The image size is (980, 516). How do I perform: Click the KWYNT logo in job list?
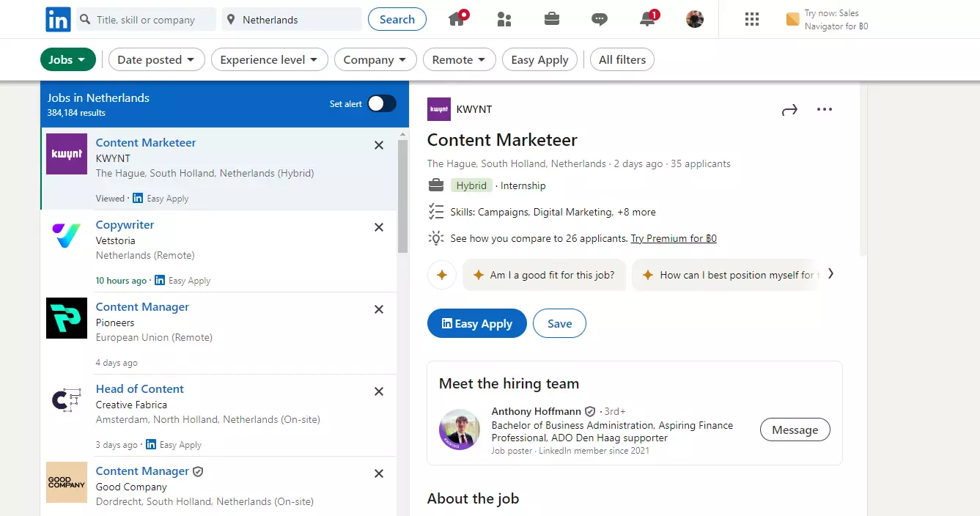tap(67, 154)
